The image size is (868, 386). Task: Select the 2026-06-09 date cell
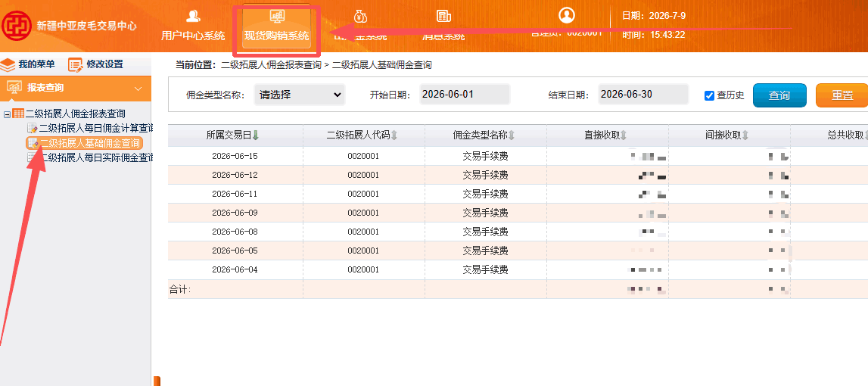pos(235,213)
